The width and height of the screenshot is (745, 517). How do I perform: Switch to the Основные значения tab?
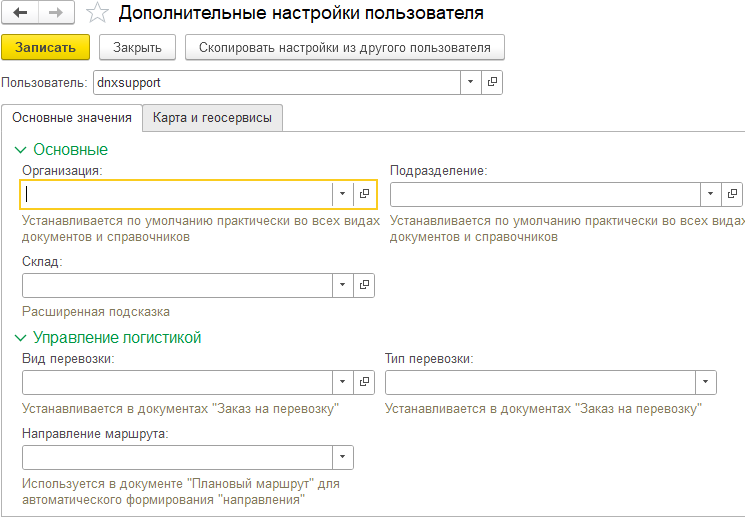[72, 118]
